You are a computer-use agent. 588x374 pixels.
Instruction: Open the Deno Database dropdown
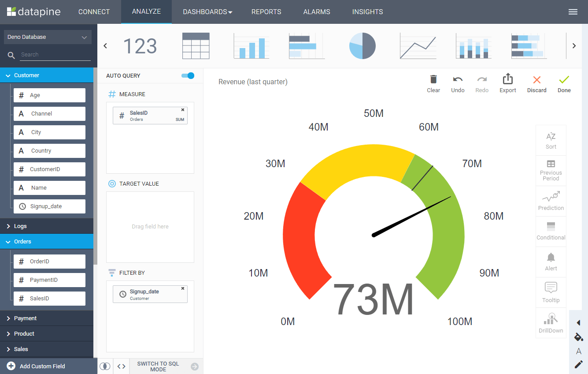[48, 37]
